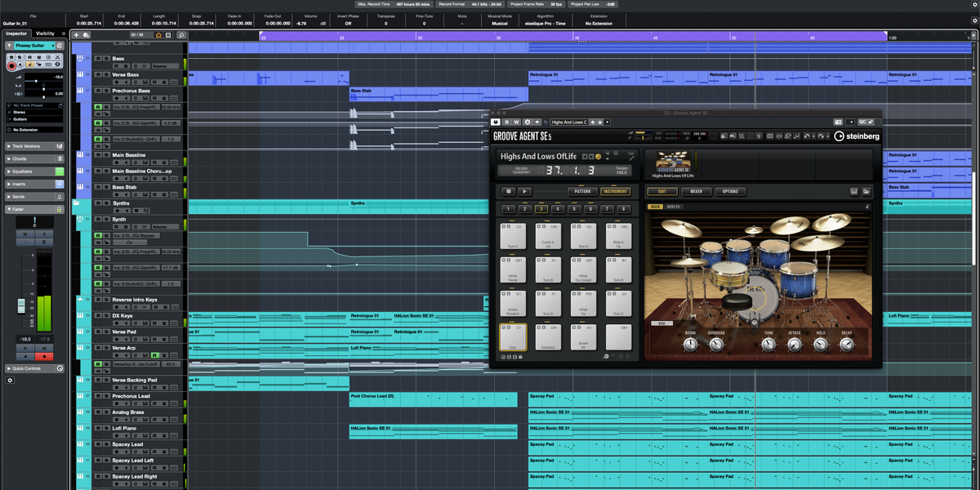Toggle Instrument mode in Groove Agent
The height and width of the screenshot is (490, 980).
(615, 192)
